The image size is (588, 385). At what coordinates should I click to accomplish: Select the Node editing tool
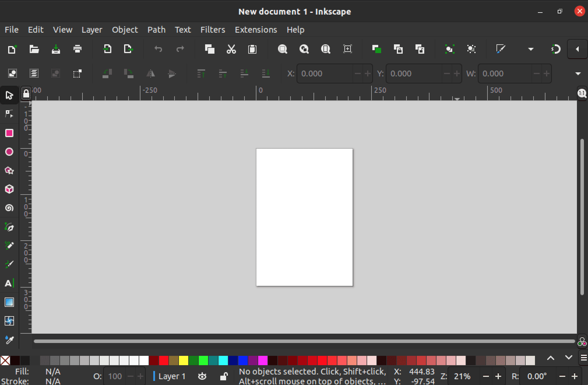click(x=9, y=114)
